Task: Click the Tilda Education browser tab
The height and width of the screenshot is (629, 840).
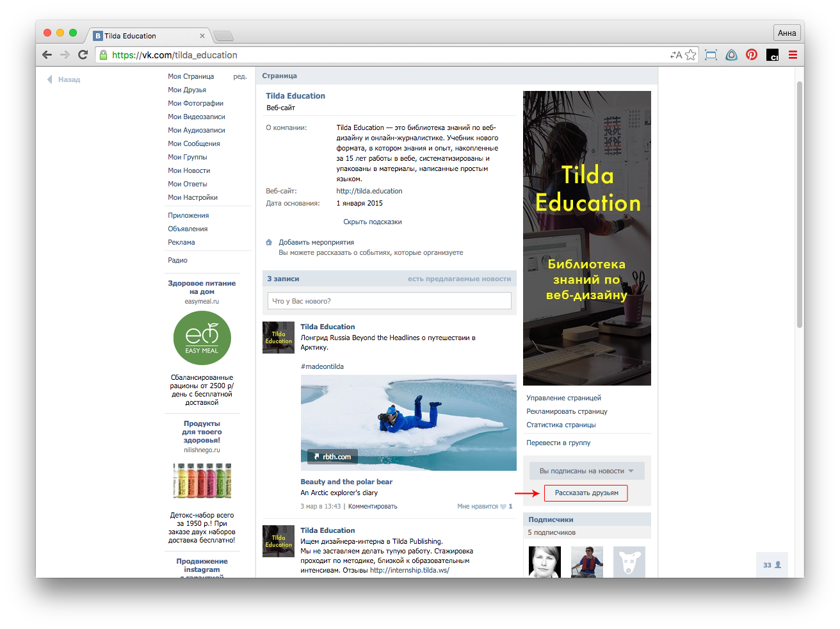Action: [147, 36]
